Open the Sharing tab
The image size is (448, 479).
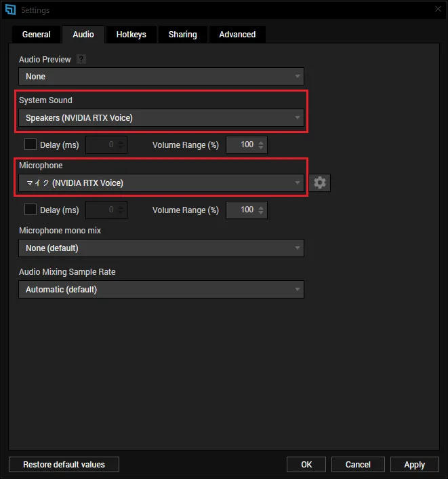pyautogui.click(x=183, y=34)
